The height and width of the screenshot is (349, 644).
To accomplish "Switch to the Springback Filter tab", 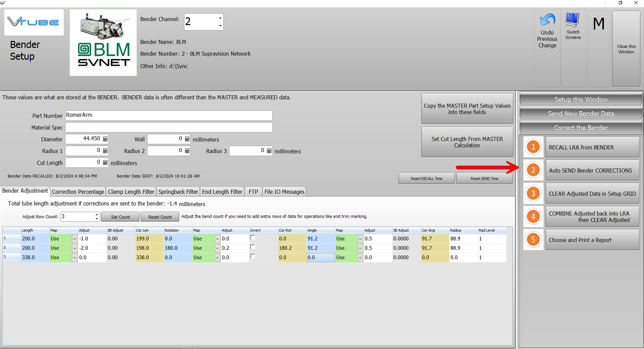I will (x=178, y=191).
